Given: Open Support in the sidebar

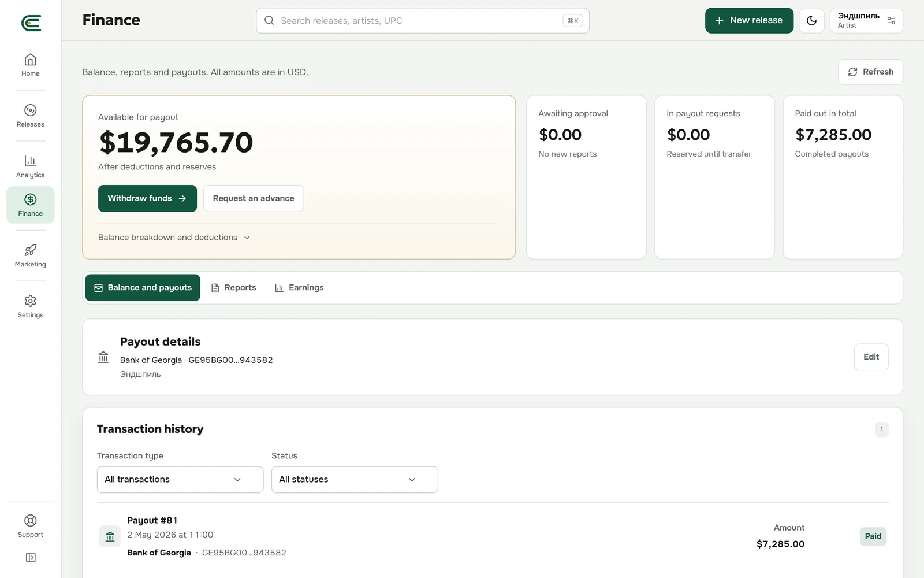Looking at the screenshot, I should [31, 526].
